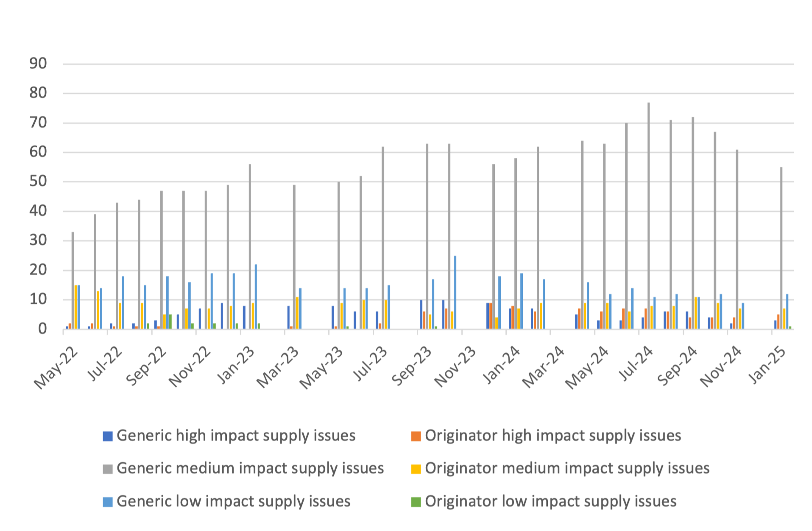This screenshot has height=531, width=812.
Task: Click the 90 value on the y-axis
Action: click(x=38, y=64)
